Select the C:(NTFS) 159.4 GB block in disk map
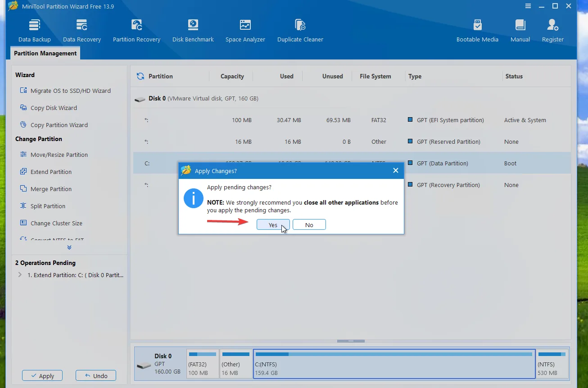588x388 pixels. tap(394, 364)
